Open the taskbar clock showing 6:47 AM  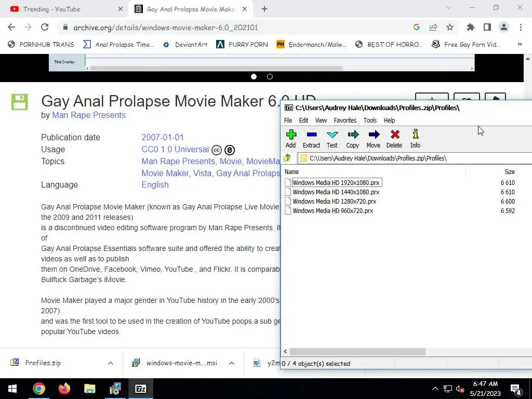pos(486,389)
